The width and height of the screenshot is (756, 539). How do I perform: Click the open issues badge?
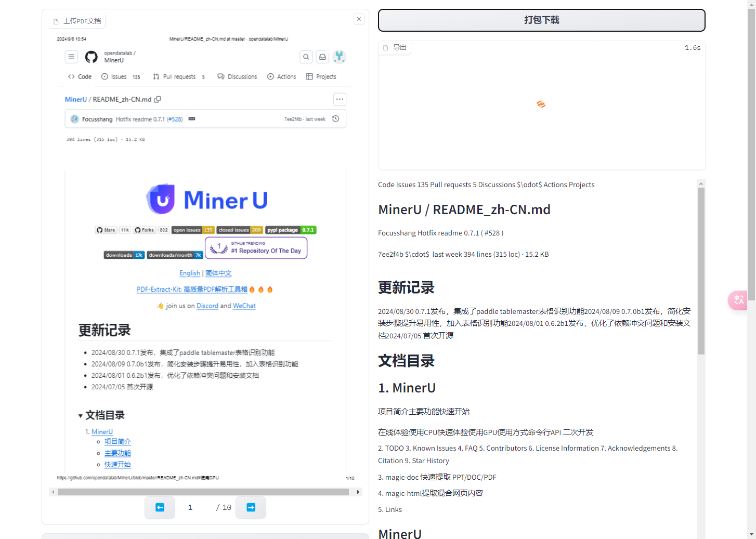pyautogui.click(x=193, y=230)
